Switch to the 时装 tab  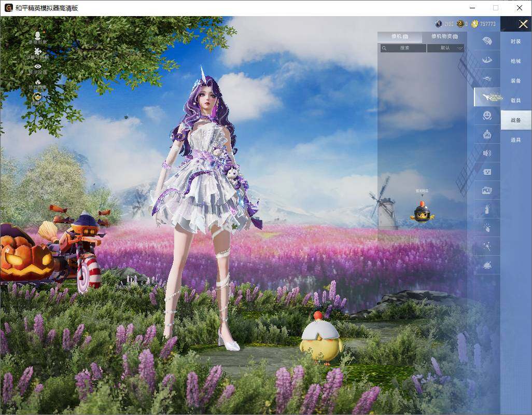(x=516, y=41)
